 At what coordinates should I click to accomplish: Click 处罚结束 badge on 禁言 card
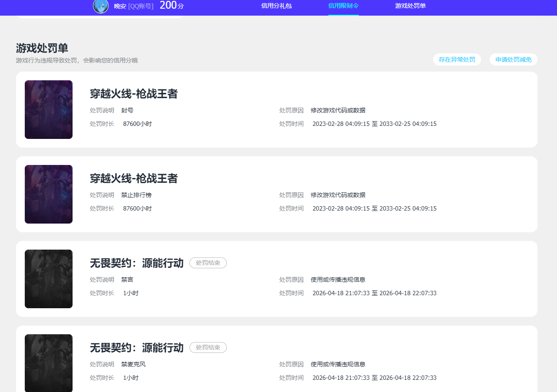coord(208,263)
